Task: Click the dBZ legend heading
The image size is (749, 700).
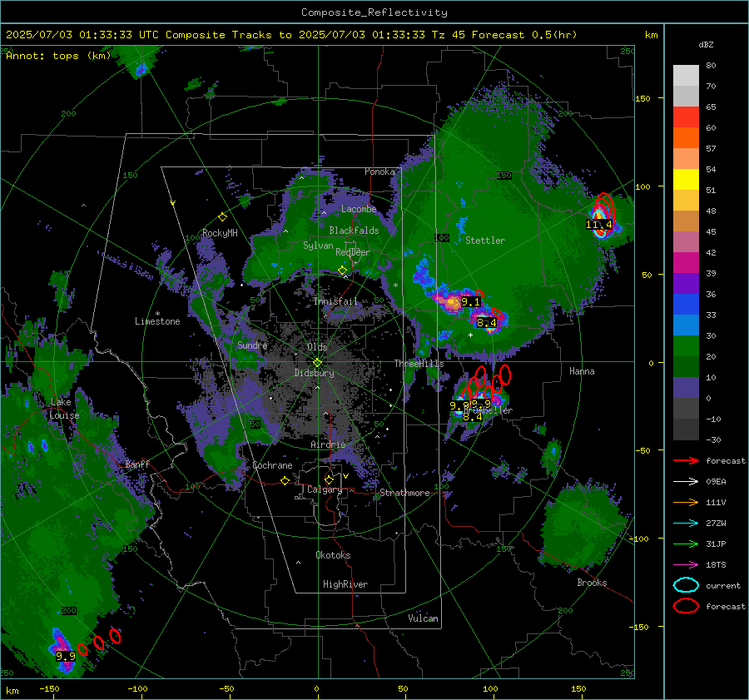Action: tap(706, 45)
